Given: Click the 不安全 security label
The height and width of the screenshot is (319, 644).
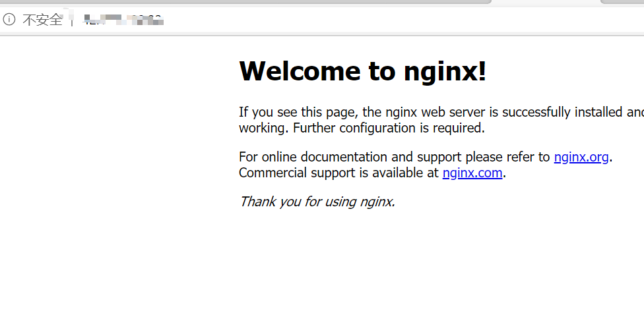Looking at the screenshot, I should pyautogui.click(x=42, y=20).
